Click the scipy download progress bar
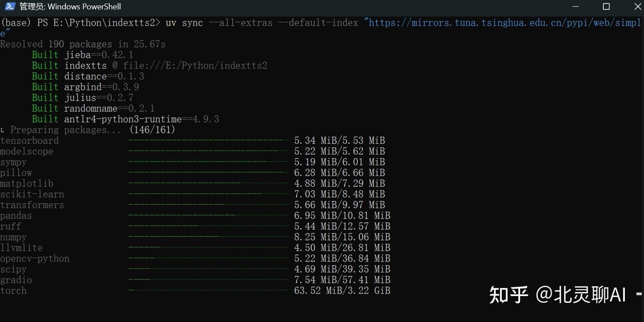This screenshot has height=322, width=644. (208, 269)
